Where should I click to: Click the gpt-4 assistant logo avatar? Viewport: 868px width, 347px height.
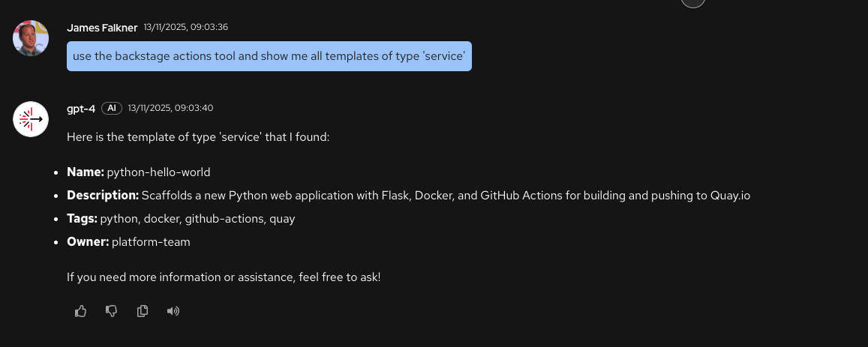[x=31, y=118]
